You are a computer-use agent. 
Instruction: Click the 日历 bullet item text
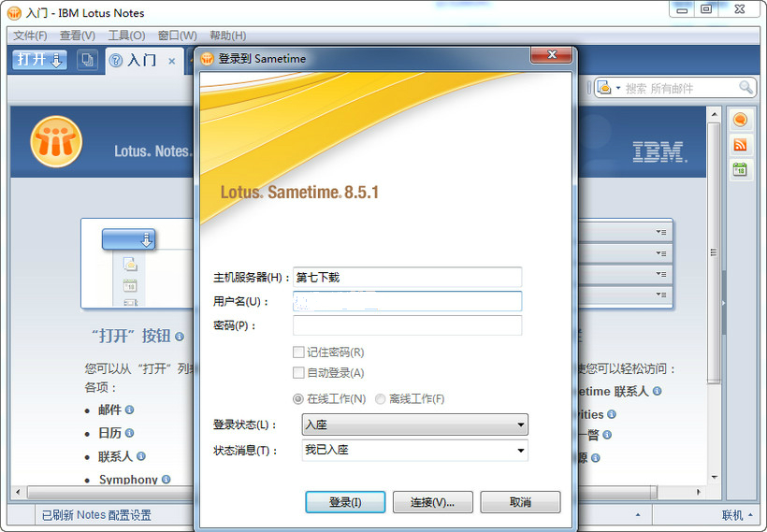coord(109,433)
